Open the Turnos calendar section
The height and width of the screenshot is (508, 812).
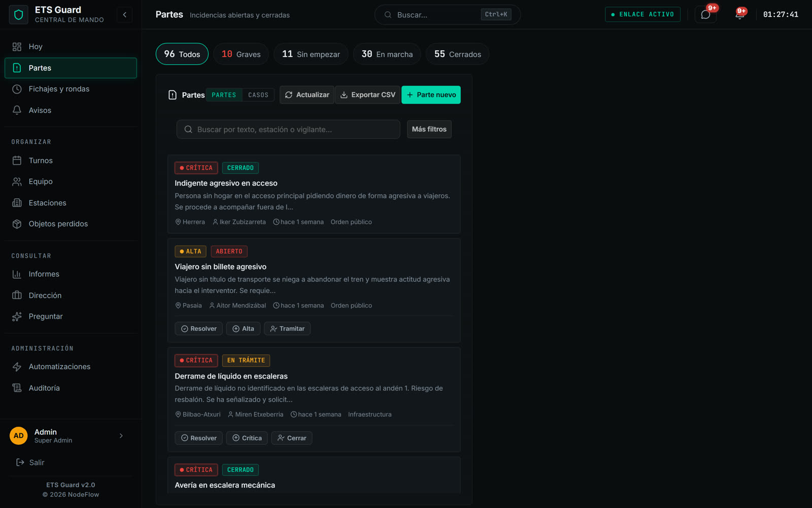click(71, 161)
